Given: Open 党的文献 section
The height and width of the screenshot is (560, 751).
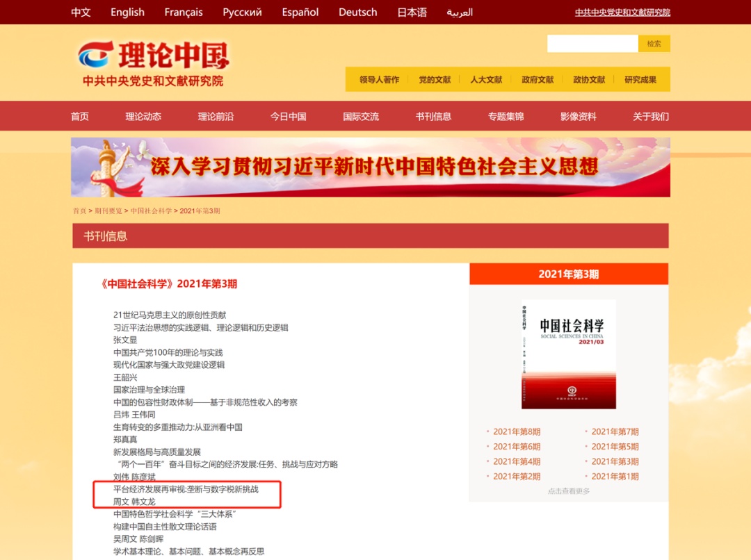Looking at the screenshot, I should 435,79.
